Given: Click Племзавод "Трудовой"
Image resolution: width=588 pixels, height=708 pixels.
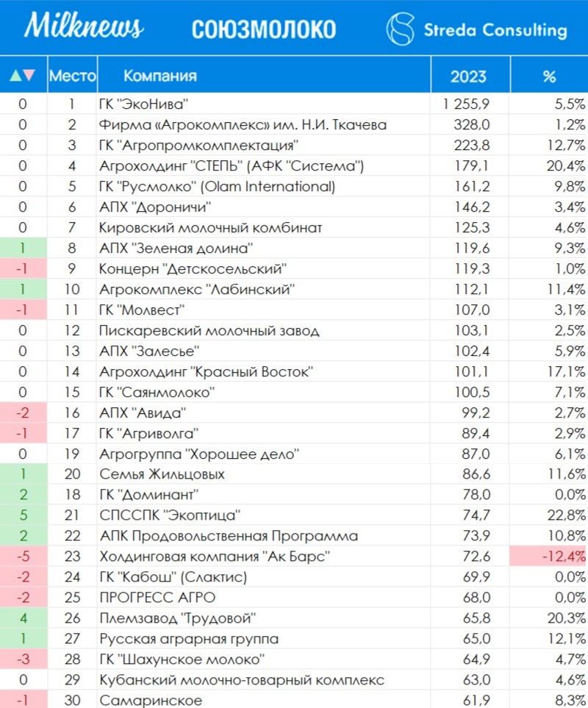Looking at the screenshot, I should (178, 618).
